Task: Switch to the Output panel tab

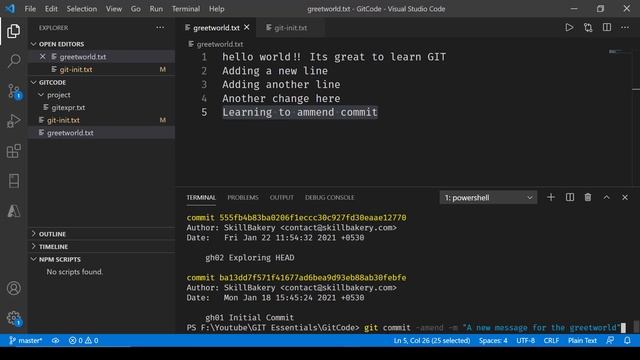Action: (282, 198)
